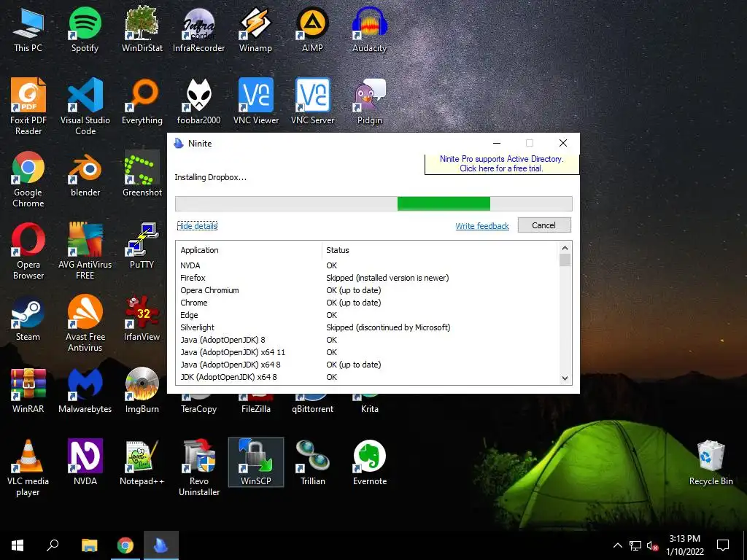Open IrfanView desktop shortcut
The height and width of the screenshot is (560, 747).
pos(142,318)
